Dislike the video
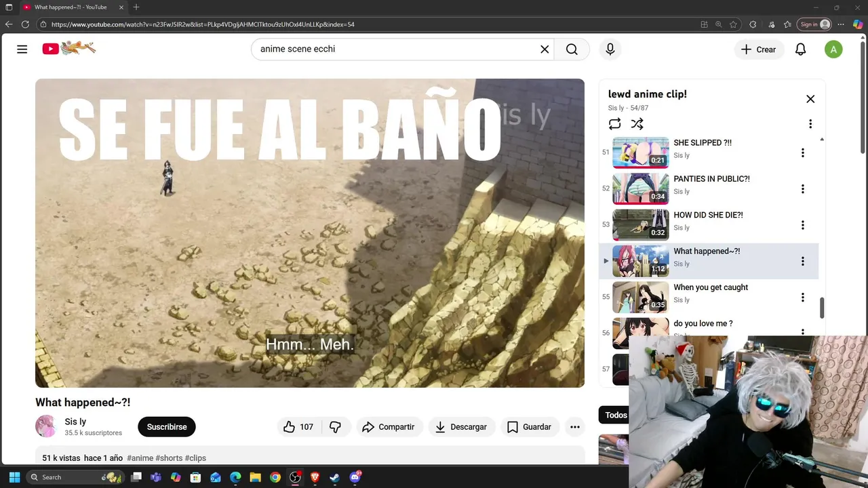 point(335,427)
